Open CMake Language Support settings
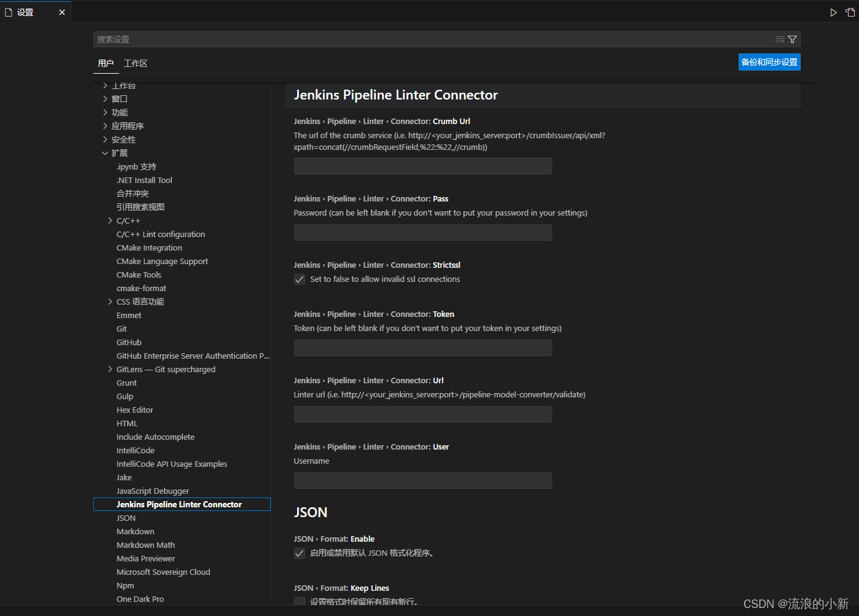This screenshot has height=616, width=859. pos(162,261)
